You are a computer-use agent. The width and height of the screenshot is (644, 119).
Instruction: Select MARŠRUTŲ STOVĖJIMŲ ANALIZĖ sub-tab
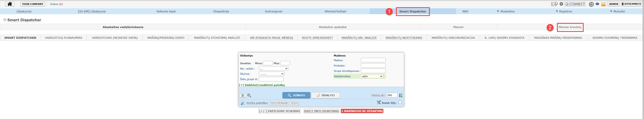(217, 38)
